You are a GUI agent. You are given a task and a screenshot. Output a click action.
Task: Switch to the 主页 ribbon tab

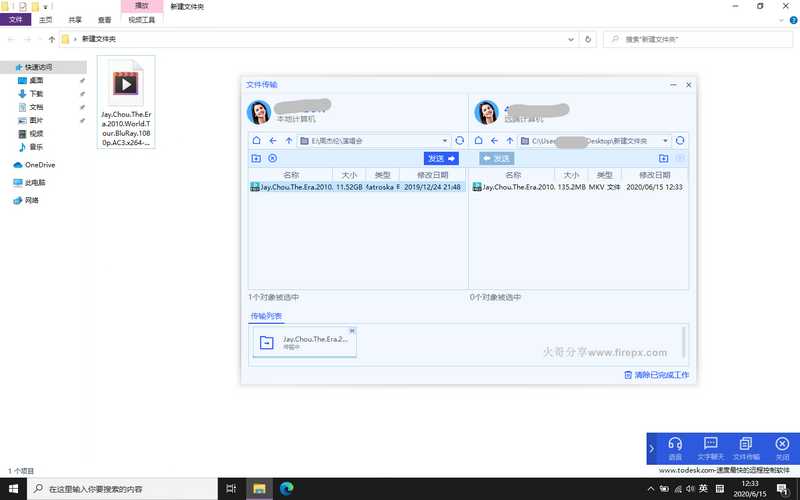pyautogui.click(x=45, y=19)
